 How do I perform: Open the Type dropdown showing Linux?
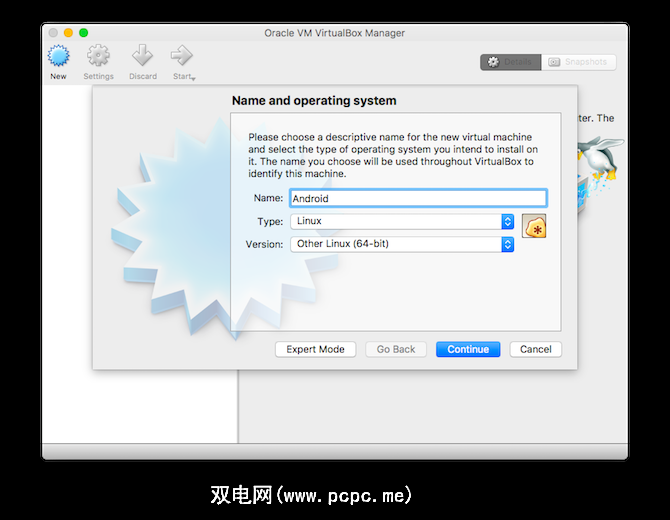402,221
